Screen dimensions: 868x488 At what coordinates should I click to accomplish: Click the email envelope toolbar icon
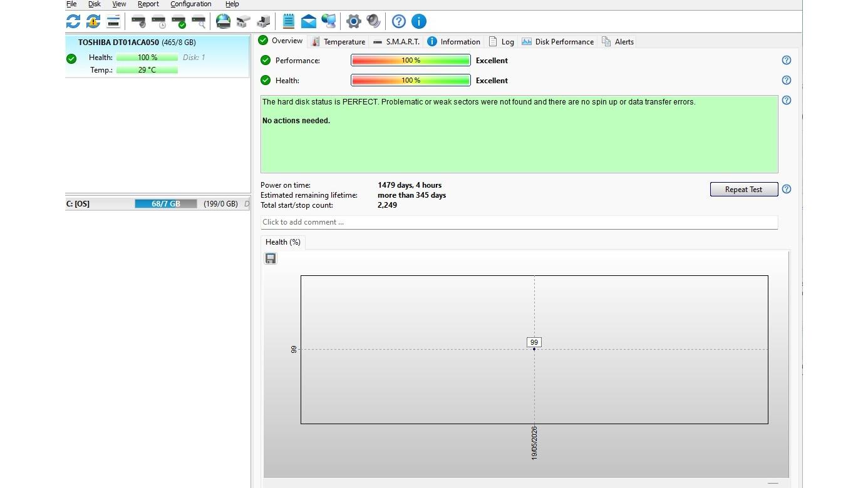(x=309, y=22)
